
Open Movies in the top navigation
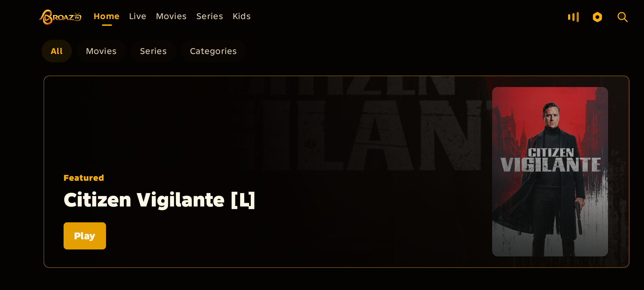171,16
